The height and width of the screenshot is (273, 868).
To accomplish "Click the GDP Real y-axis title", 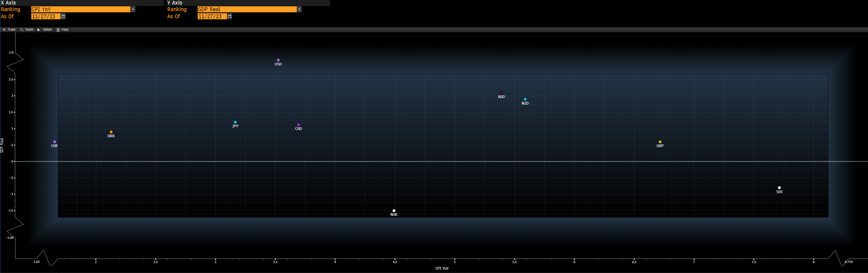I will coord(2,145).
